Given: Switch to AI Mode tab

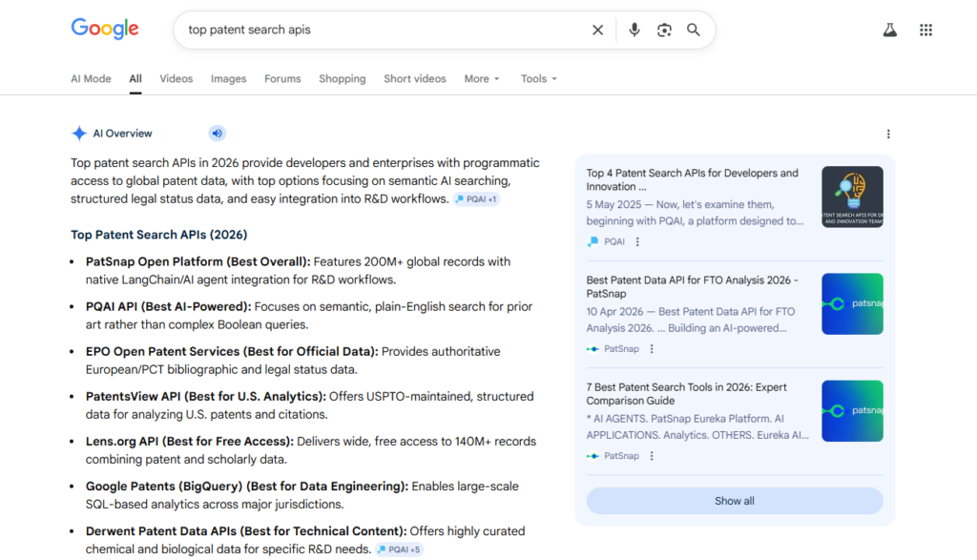Looking at the screenshot, I should click(x=91, y=79).
